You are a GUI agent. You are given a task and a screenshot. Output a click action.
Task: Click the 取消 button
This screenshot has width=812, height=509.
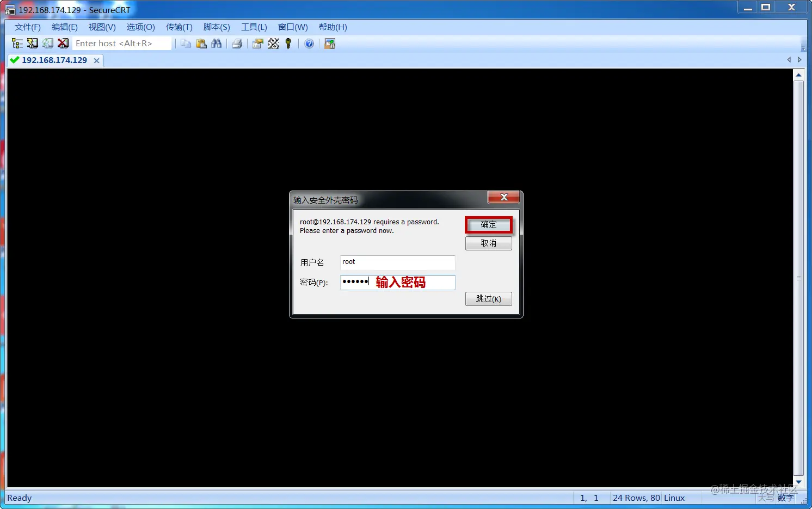[x=489, y=243]
